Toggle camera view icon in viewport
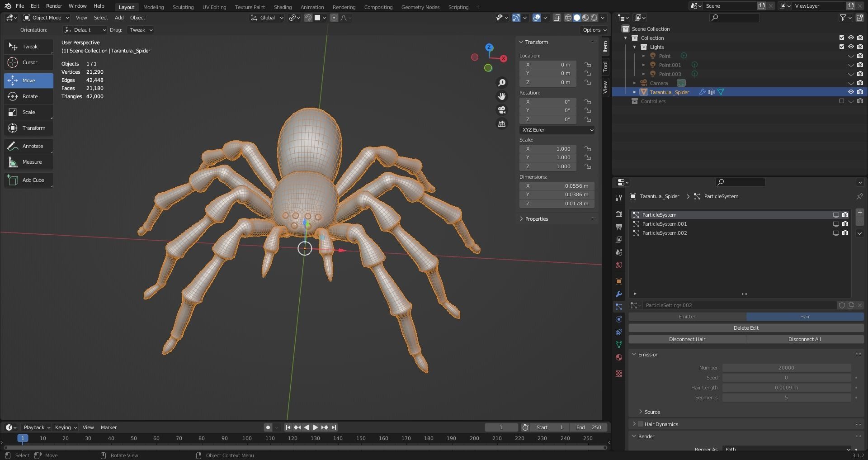The image size is (868, 460). (x=502, y=110)
